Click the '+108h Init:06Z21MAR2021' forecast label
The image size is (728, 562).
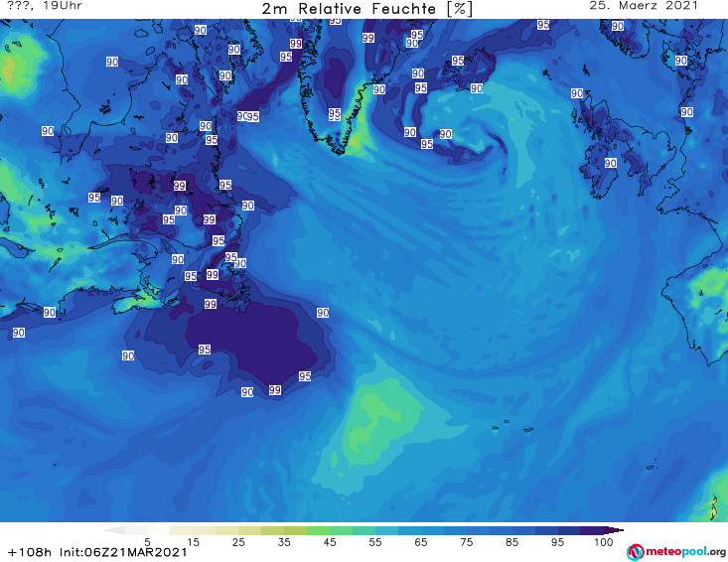pyautogui.click(x=97, y=552)
